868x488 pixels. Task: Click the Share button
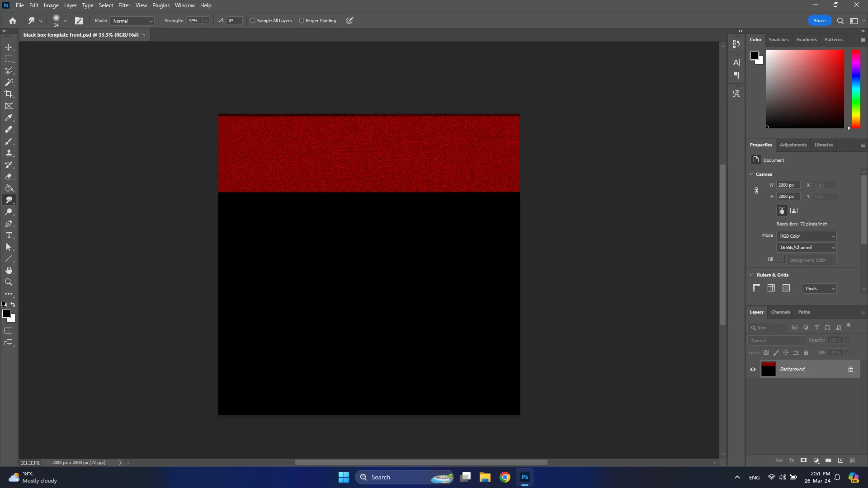[819, 21]
